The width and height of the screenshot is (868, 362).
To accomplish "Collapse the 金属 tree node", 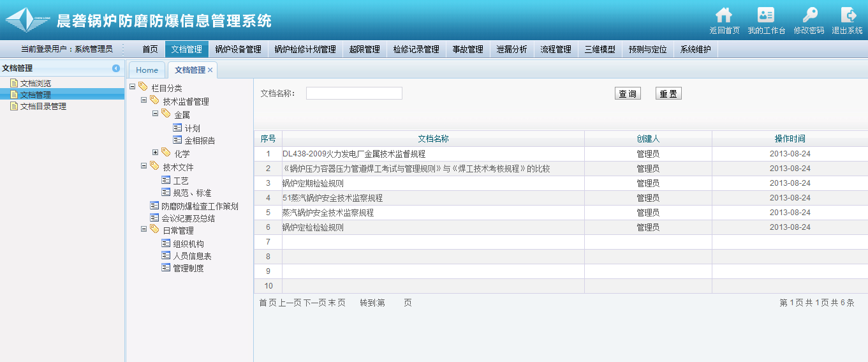I will point(155,114).
